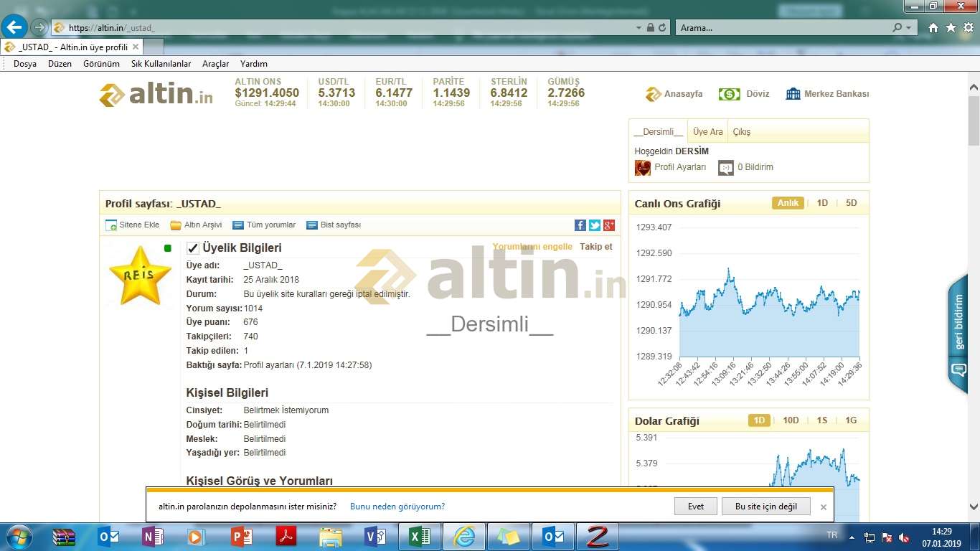Viewport: 980px width, 551px height.
Task: Click the geri bildirim chat icon
Action: click(958, 370)
